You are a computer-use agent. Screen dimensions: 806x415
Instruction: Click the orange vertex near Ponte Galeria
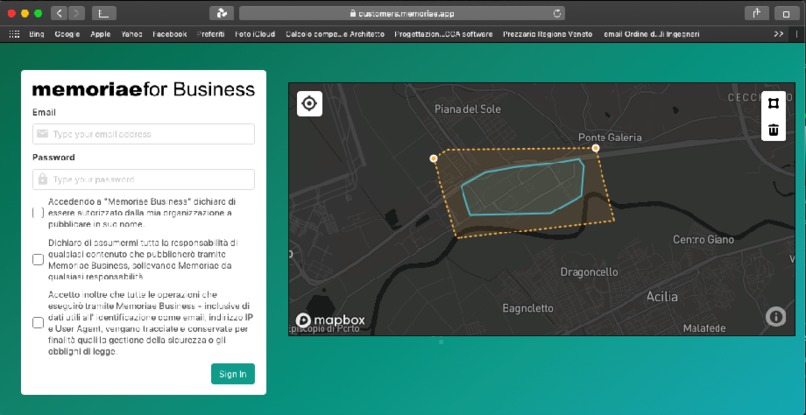point(595,148)
